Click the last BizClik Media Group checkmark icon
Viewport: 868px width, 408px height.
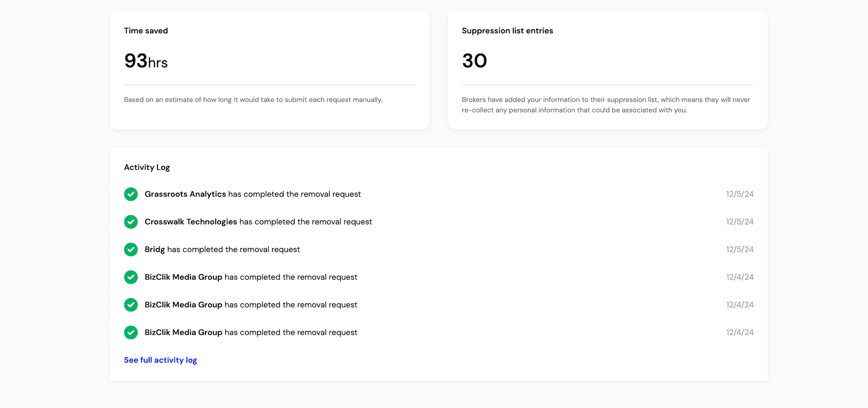[x=131, y=332]
